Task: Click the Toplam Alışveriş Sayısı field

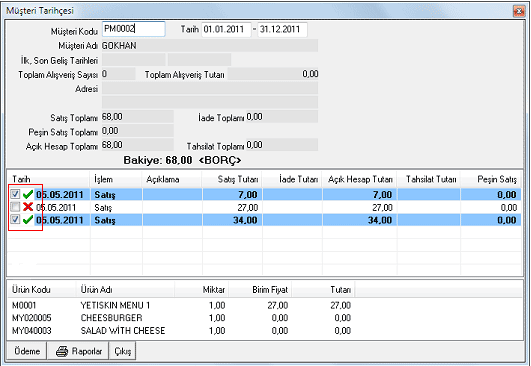Action: click(119, 74)
